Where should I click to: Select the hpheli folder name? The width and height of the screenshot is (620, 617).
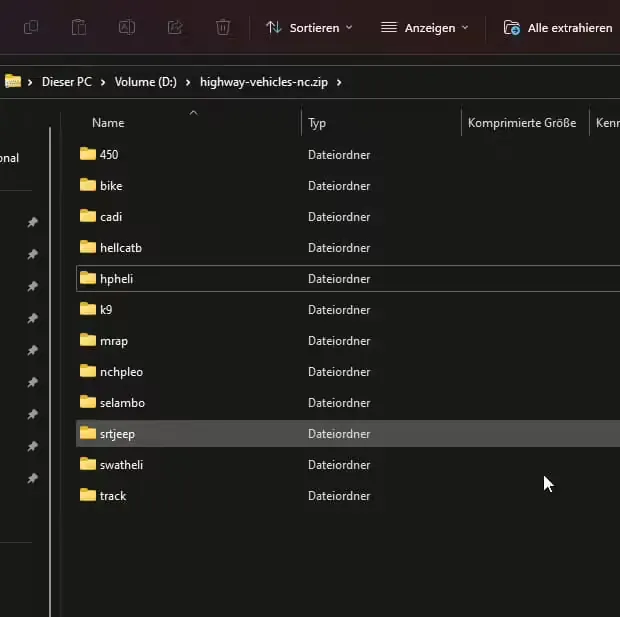(117, 279)
